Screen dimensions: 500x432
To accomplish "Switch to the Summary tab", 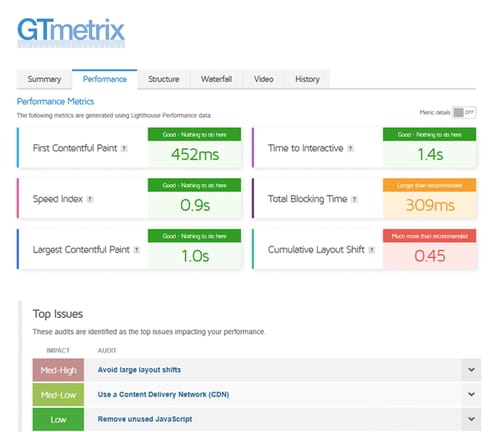I will [44, 79].
